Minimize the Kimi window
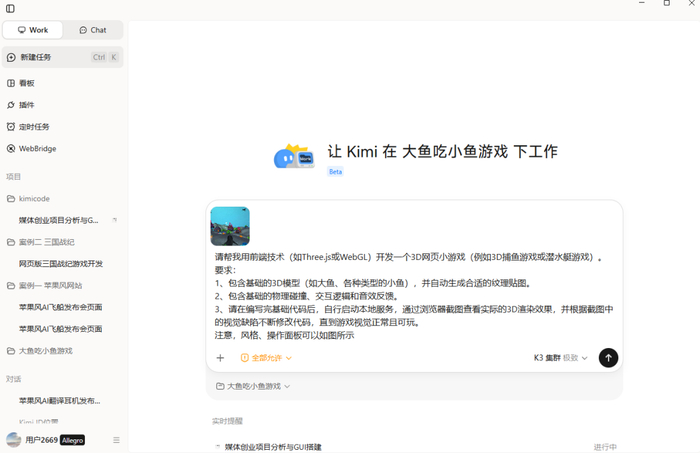Screen dimensions: 700x453 (642, 3)
